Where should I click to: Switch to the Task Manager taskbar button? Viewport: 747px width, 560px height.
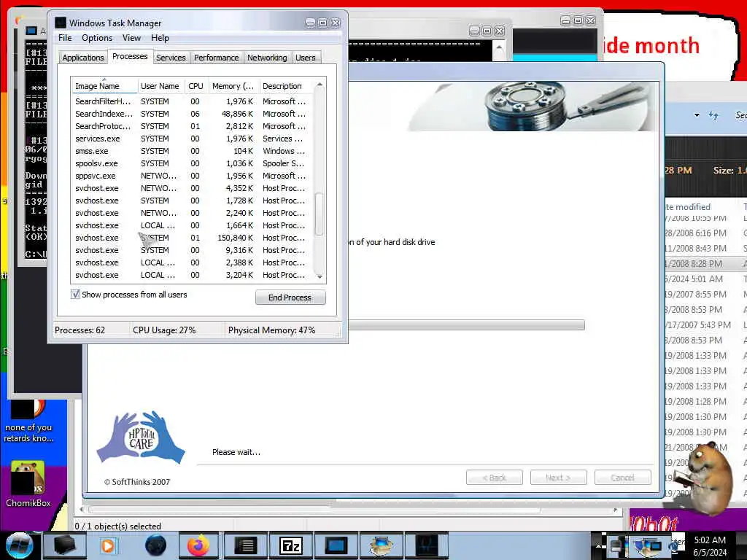pos(426,545)
